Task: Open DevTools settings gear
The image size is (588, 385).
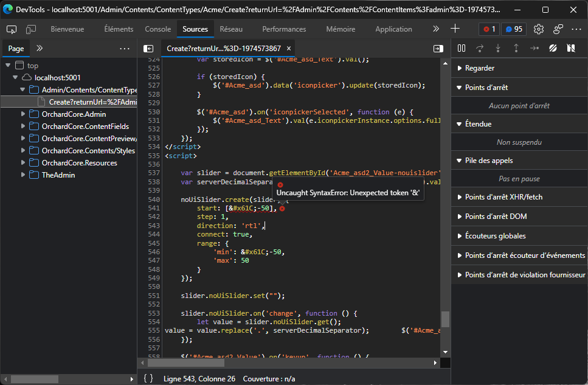Action: (x=538, y=29)
